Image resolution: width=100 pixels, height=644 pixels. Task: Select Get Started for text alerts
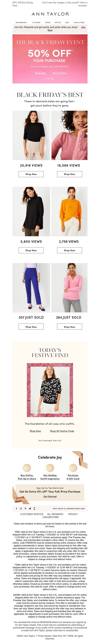point(50,496)
